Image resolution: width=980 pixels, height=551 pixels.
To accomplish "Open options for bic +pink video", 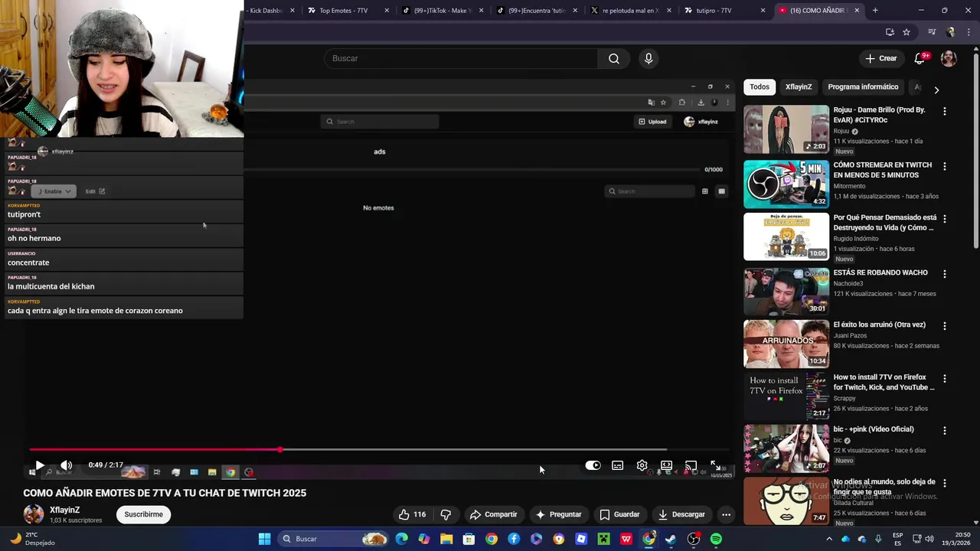I will point(944,430).
